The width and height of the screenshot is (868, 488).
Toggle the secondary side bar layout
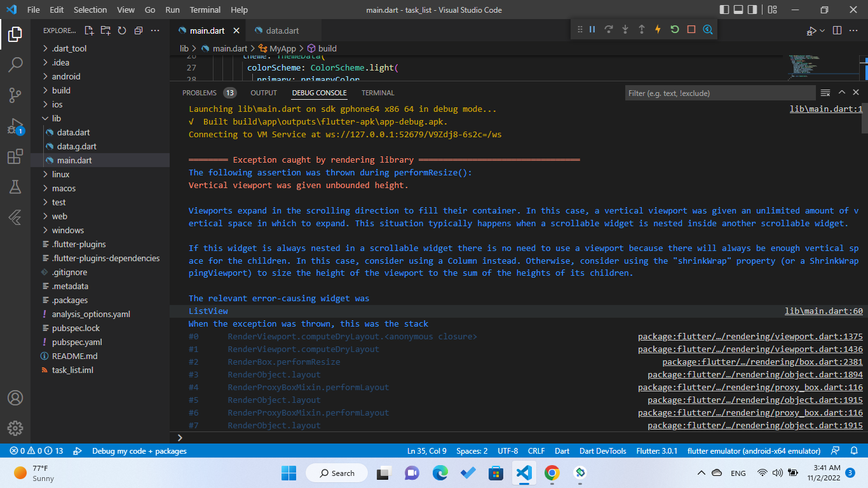click(x=752, y=10)
